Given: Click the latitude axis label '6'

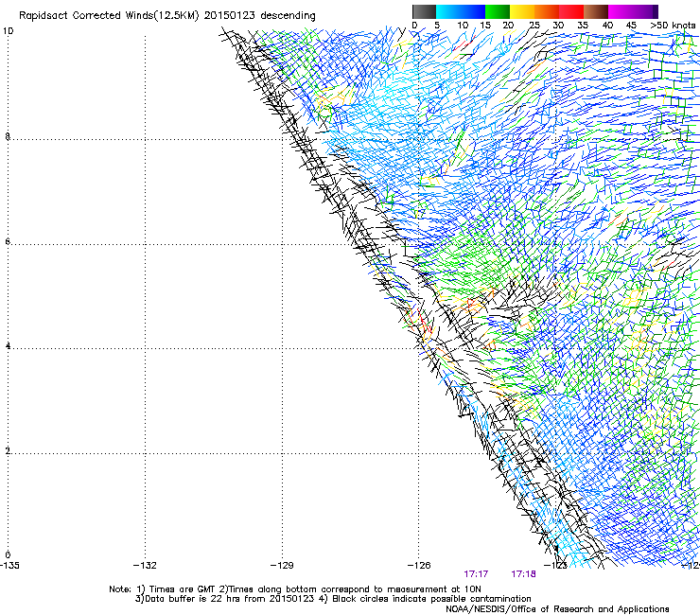Looking at the screenshot, I should point(8,241).
